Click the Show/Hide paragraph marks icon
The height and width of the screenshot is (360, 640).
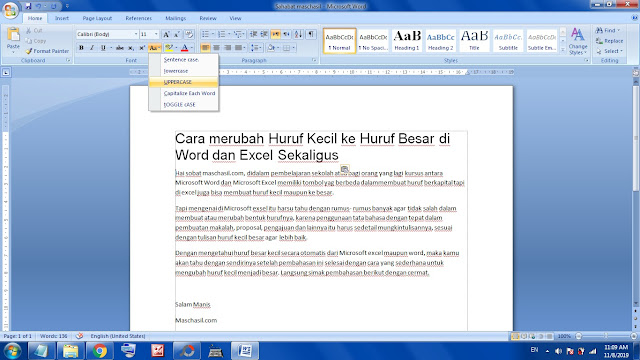[x=311, y=34]
